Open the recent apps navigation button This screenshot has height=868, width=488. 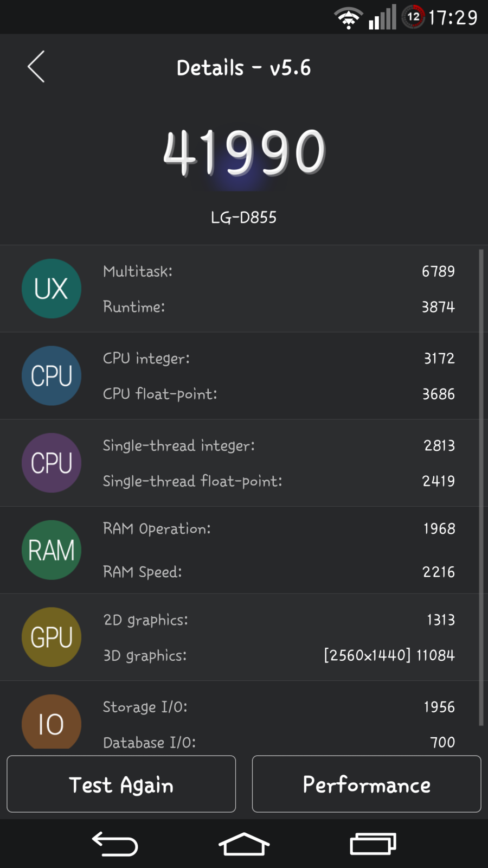click(373, 844)
